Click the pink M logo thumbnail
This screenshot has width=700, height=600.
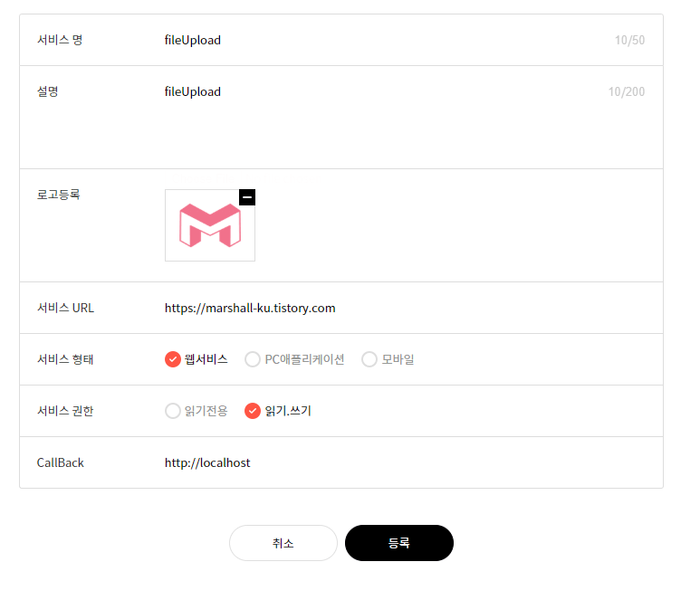click(209, 225)
